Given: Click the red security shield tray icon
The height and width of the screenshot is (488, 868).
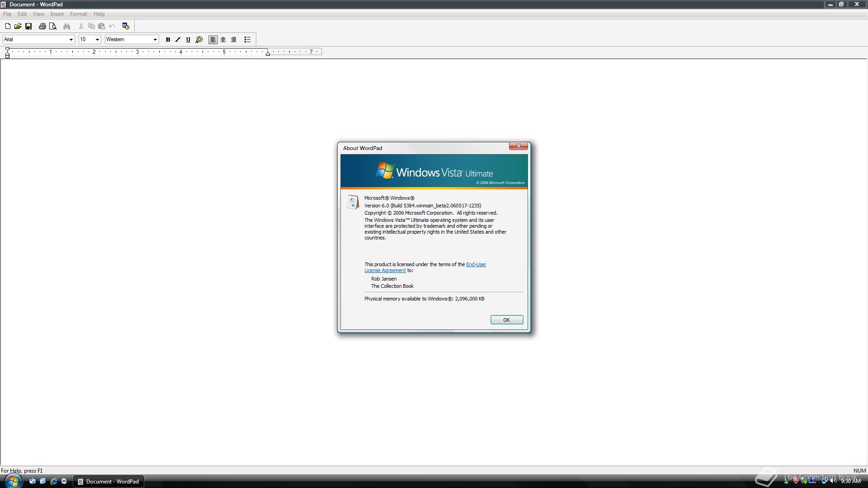Looking at the screenshot, I should pos(796,481).
